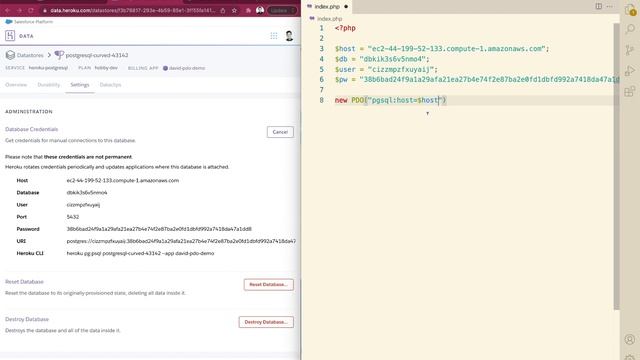Open the Heroku account avatar menu
Image resolution: width=640 pixels, height=360 pixels.
click(x=289, y=36)
